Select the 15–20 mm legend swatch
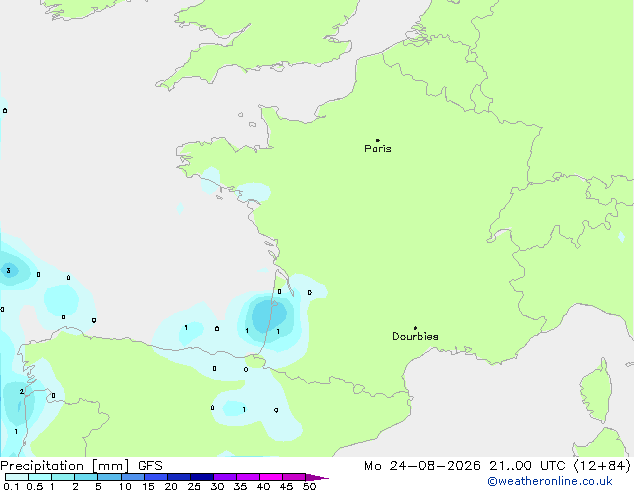The width and height of the screenshot is (634, 490). point(155,477)
